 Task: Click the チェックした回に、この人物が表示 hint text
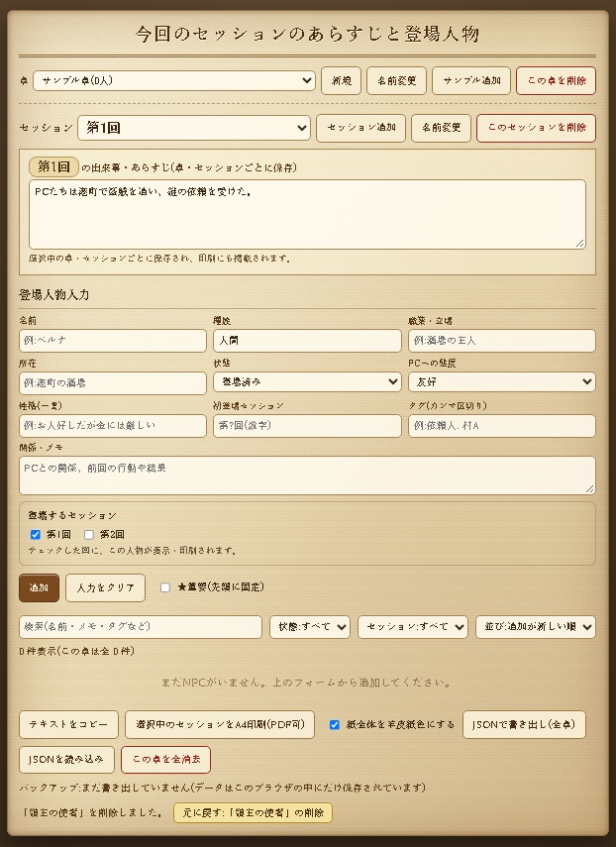click(x=133, y=551)
